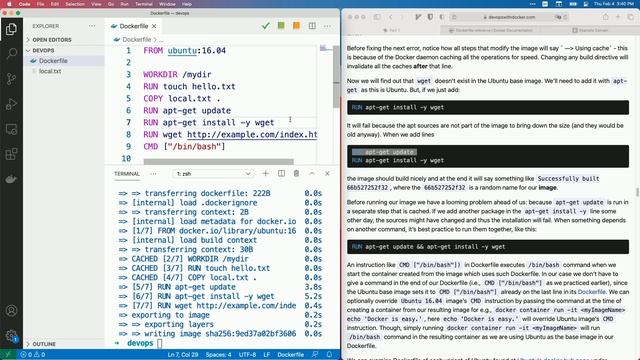Select the TERMINAL panel tab
Screen dimensions: 640x360
pos(127,173)
